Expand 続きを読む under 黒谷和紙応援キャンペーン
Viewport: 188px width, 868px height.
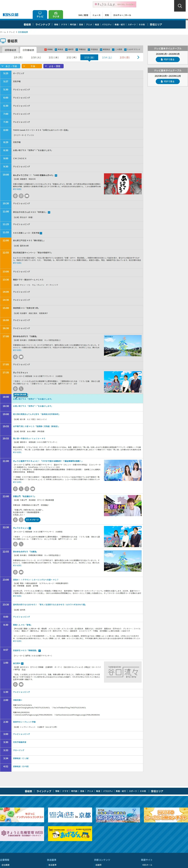17,263
